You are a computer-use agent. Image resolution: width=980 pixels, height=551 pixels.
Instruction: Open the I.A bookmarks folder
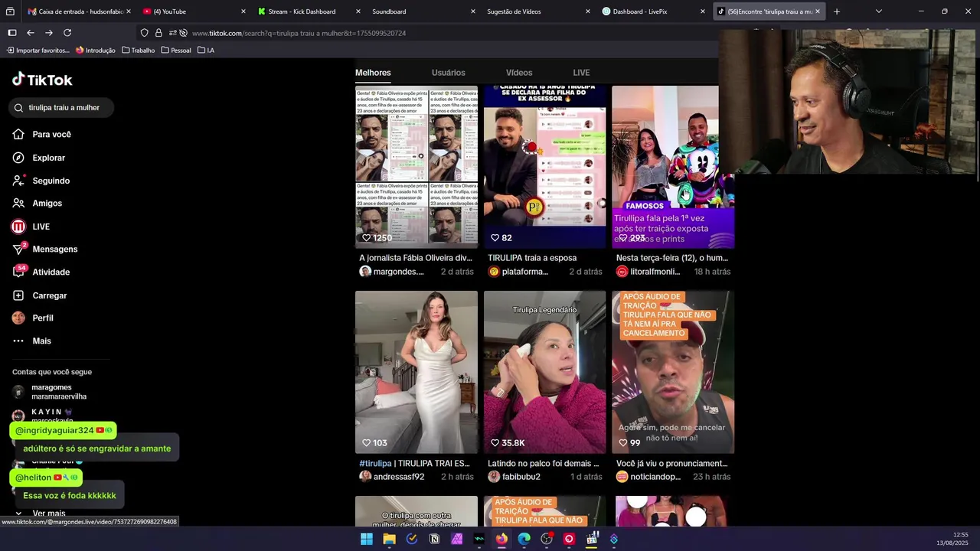tap(206, 51)
